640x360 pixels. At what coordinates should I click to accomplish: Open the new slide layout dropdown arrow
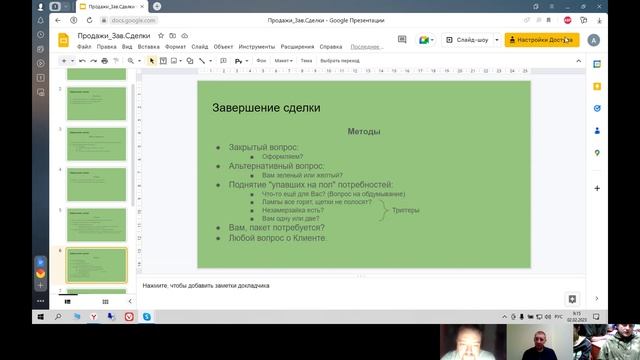(x=72, y=61)
